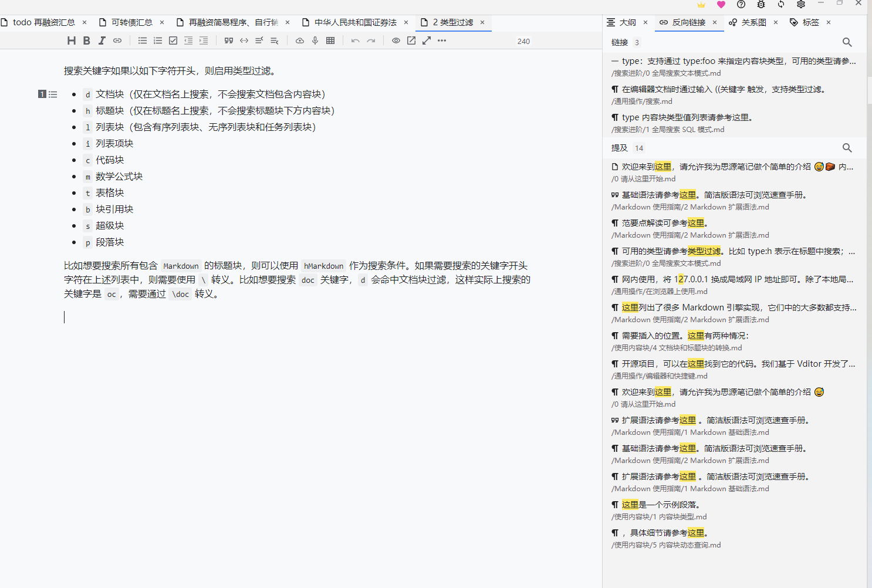872x588 pixels.
Task: Open mention '需要插入的位置。这里有两种情况'
Action: point(734,341)
